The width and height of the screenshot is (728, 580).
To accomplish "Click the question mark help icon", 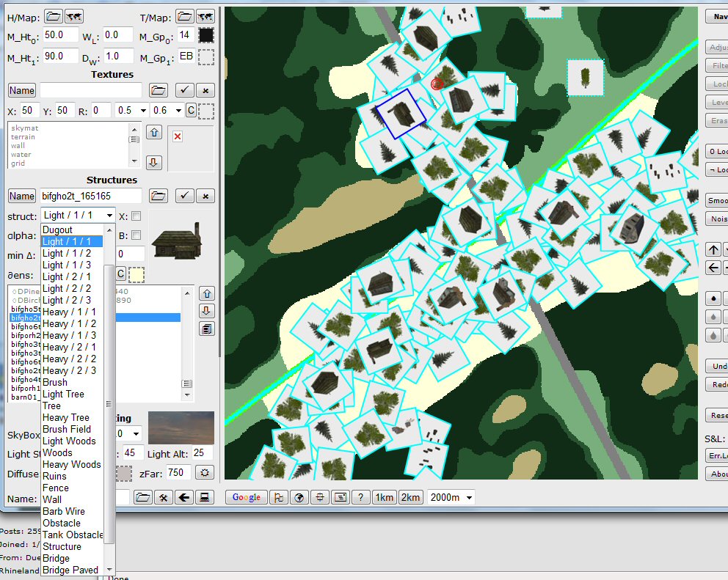I will pyautogui.click(x=361, y=497).
